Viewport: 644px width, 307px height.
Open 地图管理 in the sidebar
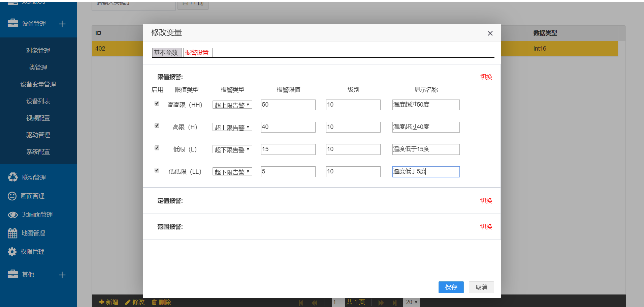33,233
